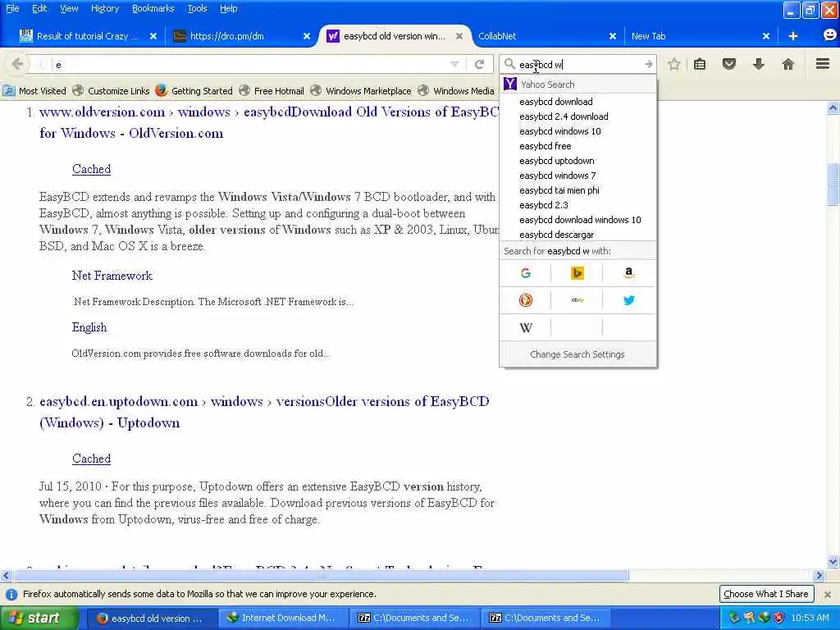Open a new tab with plus button
This screenshot has width=840, height=630.
pyautogui.click(x=793, y=36)
